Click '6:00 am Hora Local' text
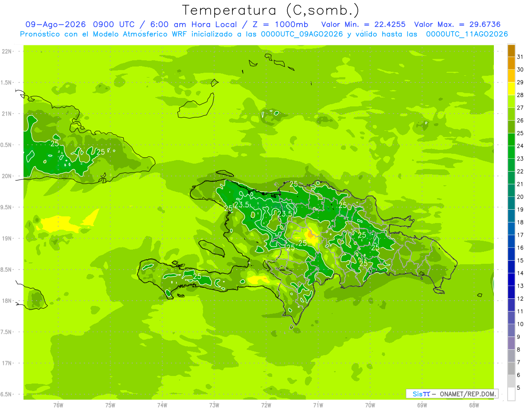532x411 pixels. click(193, 24)
